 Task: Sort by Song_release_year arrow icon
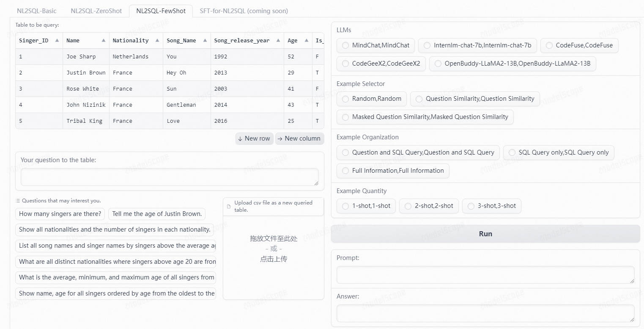[x=278, y=41]
